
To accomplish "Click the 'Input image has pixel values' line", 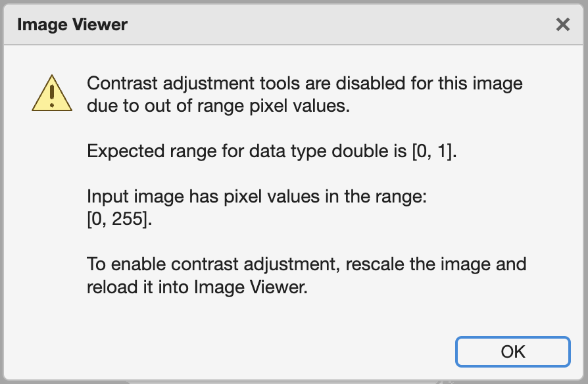I will [257, 196].
